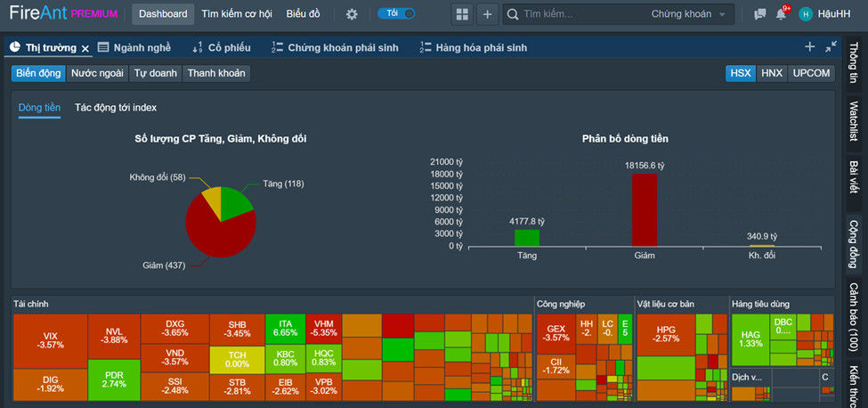Open the Tác động tới index tab
The height and width of the screenshot is (408, 868).
pos(116,108)
